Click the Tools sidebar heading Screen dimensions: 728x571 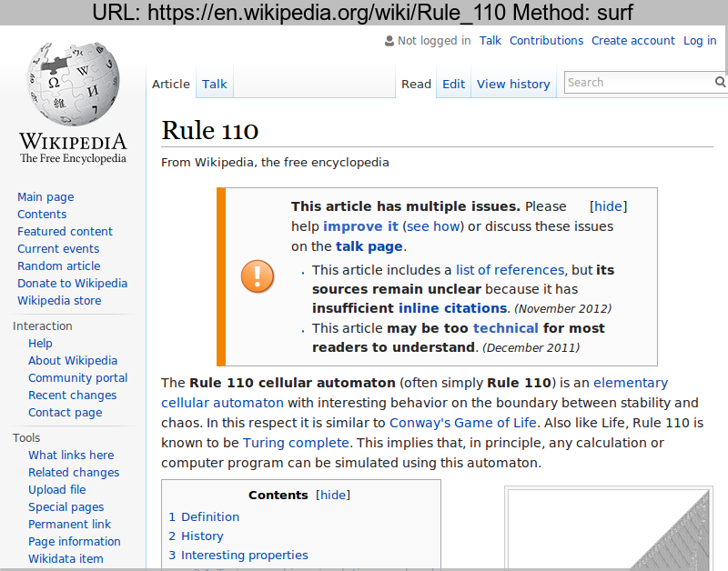point(26,438)
